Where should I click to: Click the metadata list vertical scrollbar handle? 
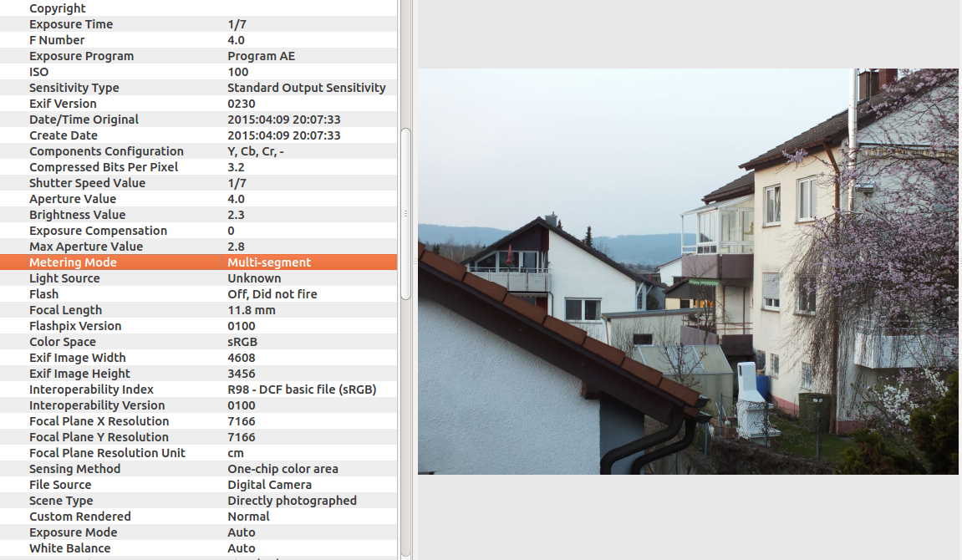point(405,213)
